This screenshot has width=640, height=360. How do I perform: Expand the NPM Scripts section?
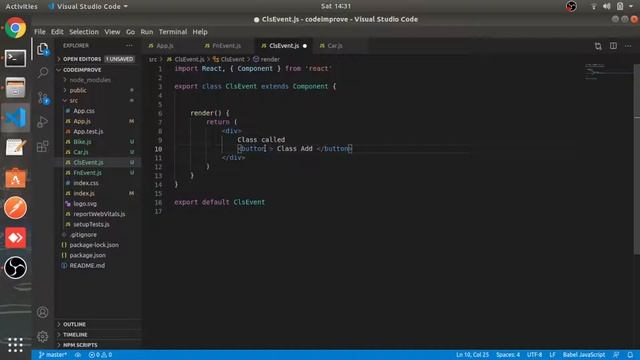point(98,345)
